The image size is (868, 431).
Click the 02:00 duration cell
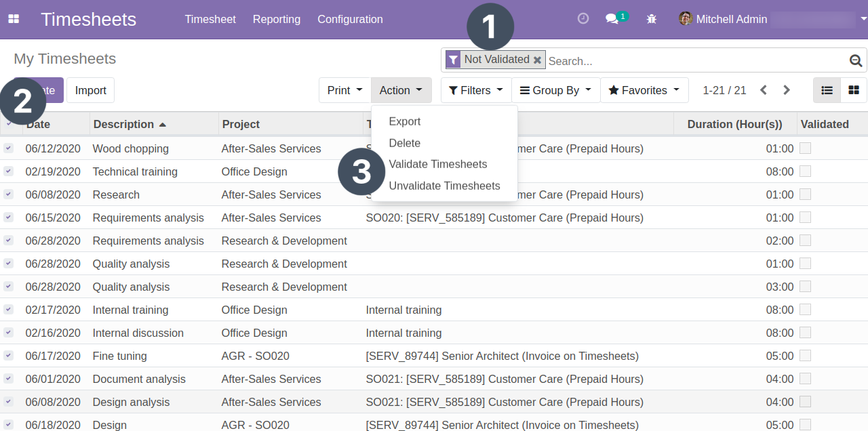point(779,241)
